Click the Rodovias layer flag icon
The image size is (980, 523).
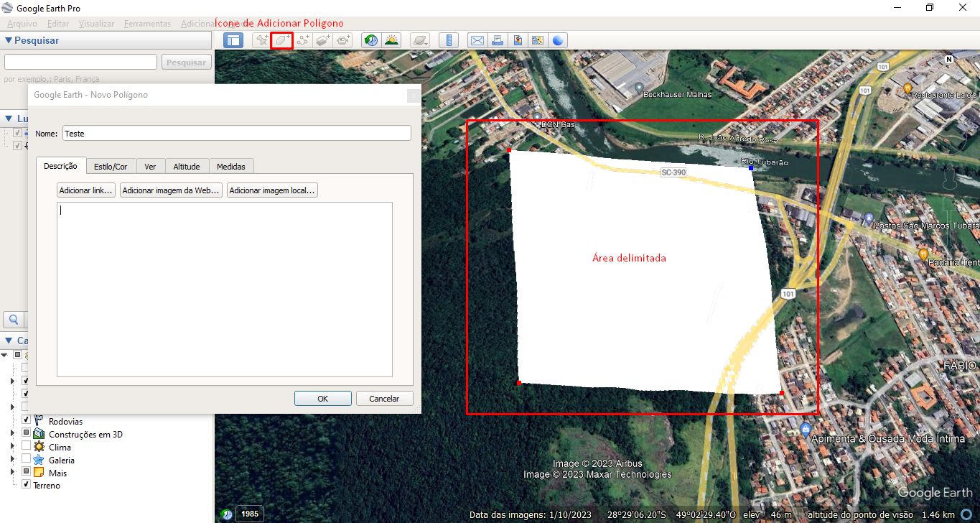(39, 421)
